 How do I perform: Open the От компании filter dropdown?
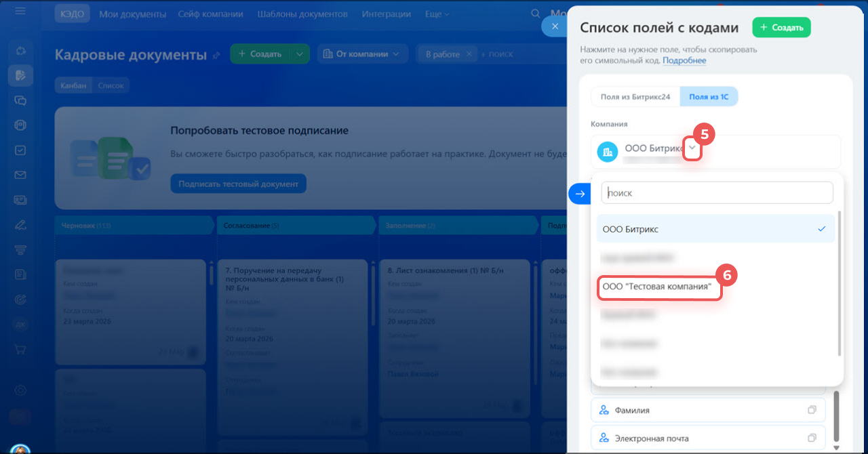click(x=362, y=54)
